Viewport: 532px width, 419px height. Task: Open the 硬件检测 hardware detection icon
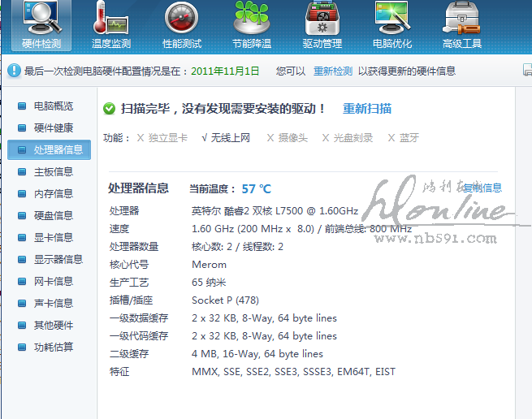41,25
